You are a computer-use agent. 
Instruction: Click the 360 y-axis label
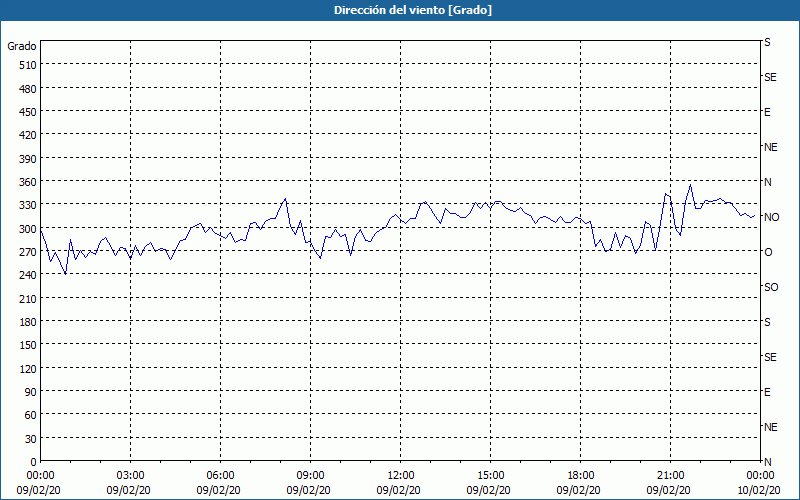[x=27, y=182]
